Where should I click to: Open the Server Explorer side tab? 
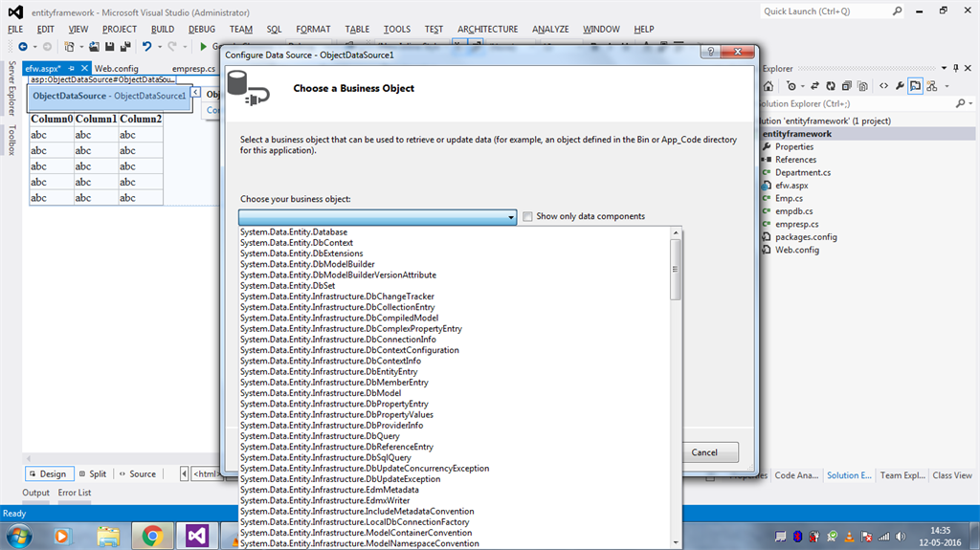point(11,88)
